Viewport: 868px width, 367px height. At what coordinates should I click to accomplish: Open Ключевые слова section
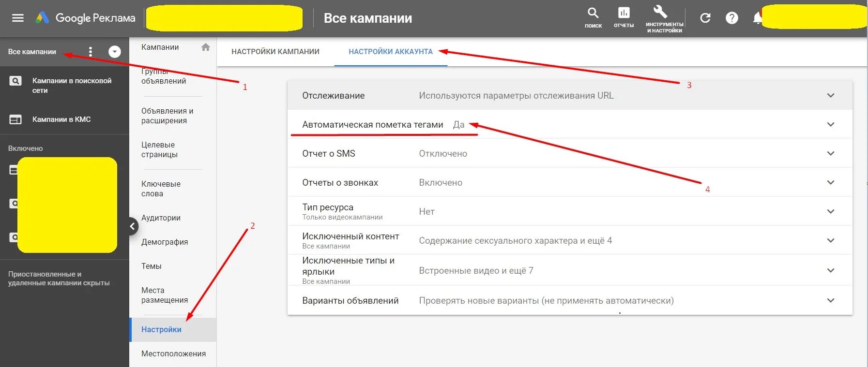(161, 189)
